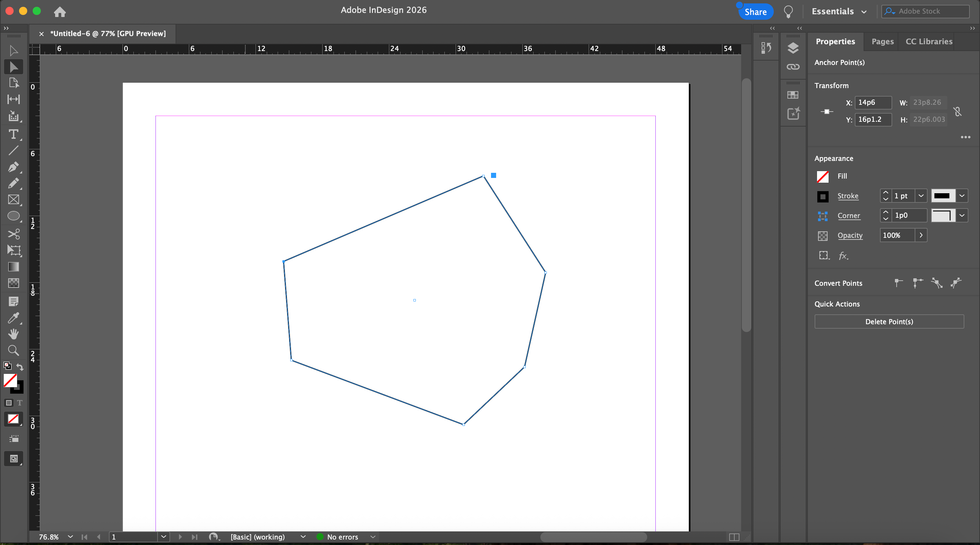
Task: Swap fill and stroke colors
Action: [x=20, y=367]
